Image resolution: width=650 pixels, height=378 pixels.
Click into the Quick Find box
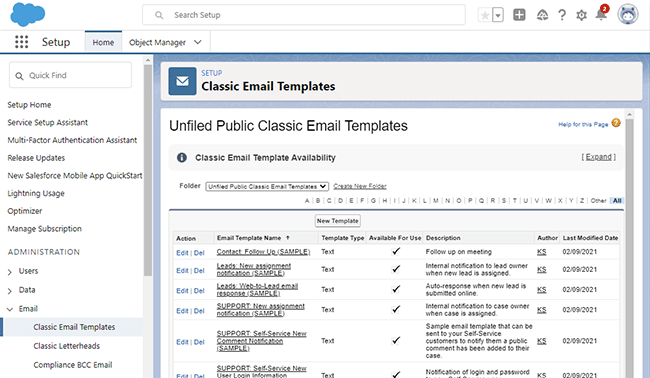(x=70, y=75)
